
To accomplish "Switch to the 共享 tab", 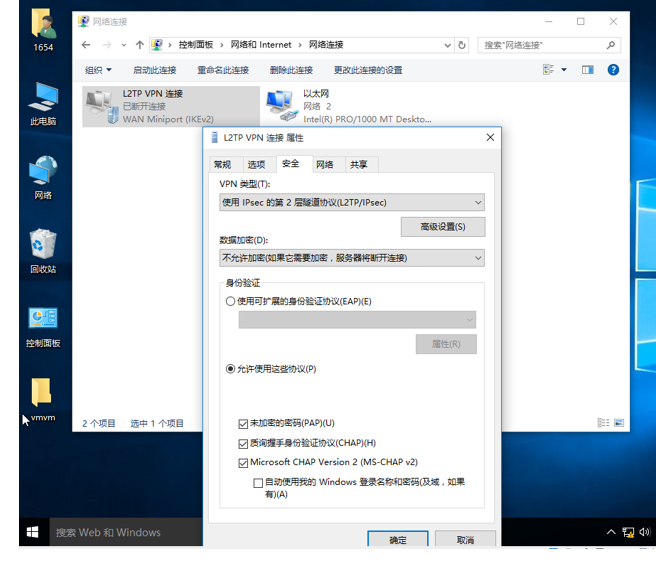I will tap(359, 165).
